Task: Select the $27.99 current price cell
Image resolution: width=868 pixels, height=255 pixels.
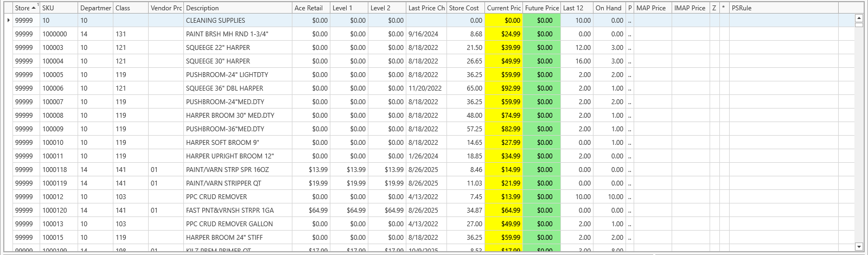Action: tap(503, 143)
